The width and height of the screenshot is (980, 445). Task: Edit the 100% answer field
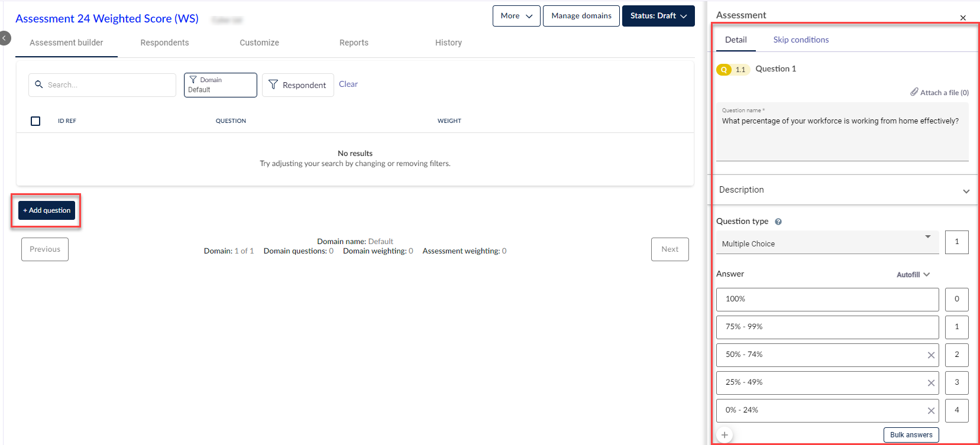pyautogui.click(x=827, y=300)
